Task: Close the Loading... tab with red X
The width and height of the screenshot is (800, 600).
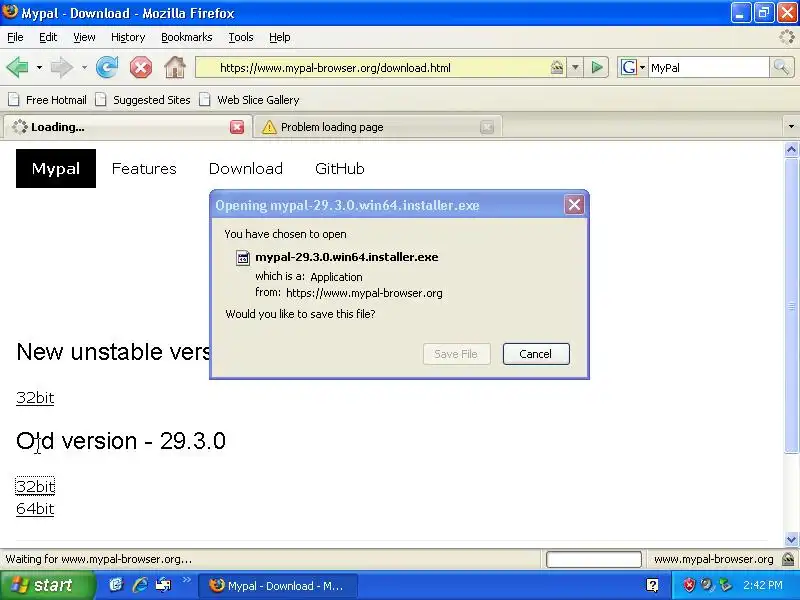Action: (x=237, y=127)
